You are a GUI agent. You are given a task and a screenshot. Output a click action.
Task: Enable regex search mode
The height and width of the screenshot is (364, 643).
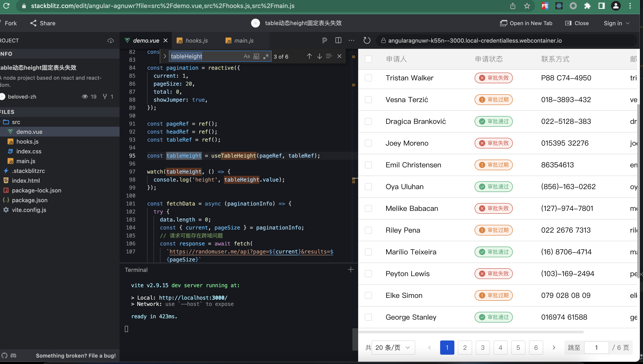click(266, 56)
